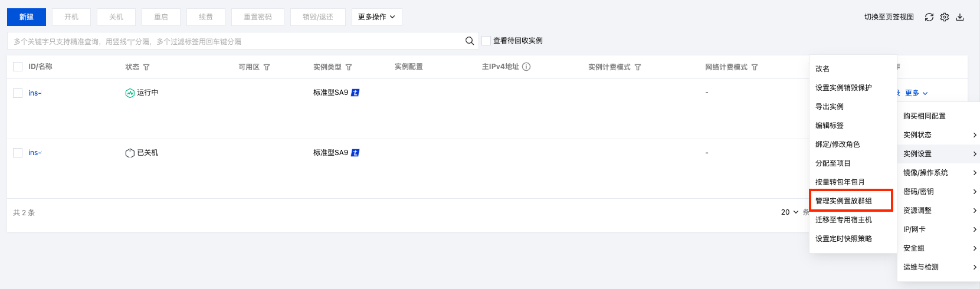Expand the 更多 dropdown in first row
This screenshot has width=980, height=289.
916,93
